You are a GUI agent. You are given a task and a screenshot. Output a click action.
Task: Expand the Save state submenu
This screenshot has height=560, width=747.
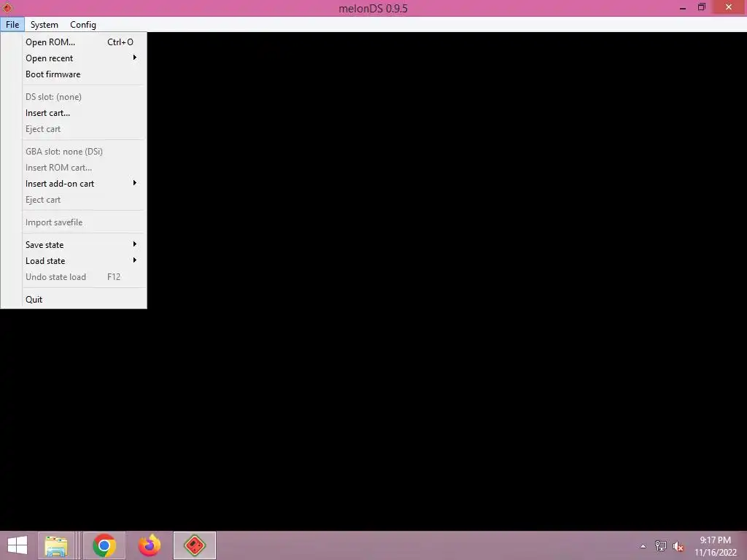(83, 245)
